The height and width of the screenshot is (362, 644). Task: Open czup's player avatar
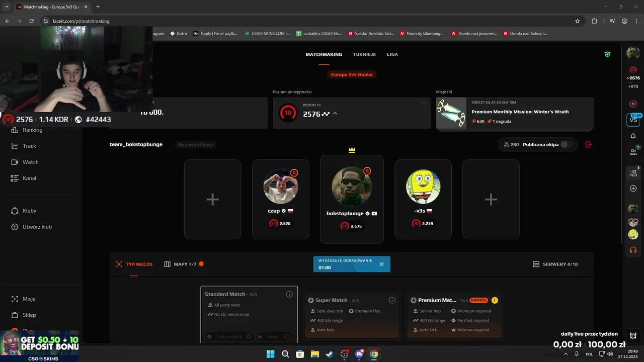[281, 187]
